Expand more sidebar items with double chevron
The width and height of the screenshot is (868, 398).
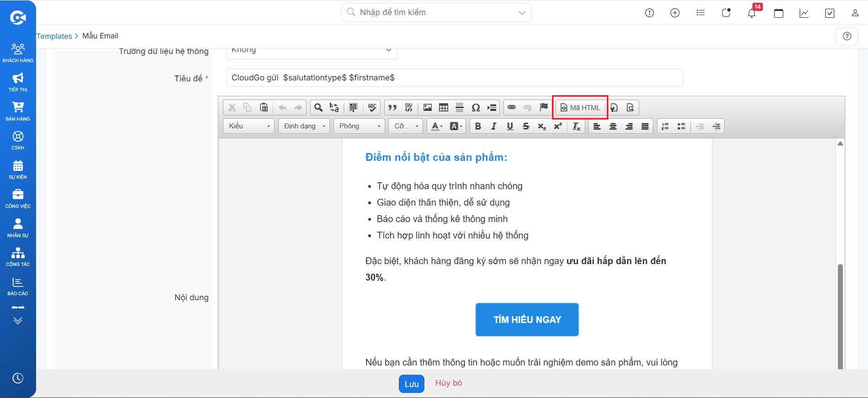[18, 320]
